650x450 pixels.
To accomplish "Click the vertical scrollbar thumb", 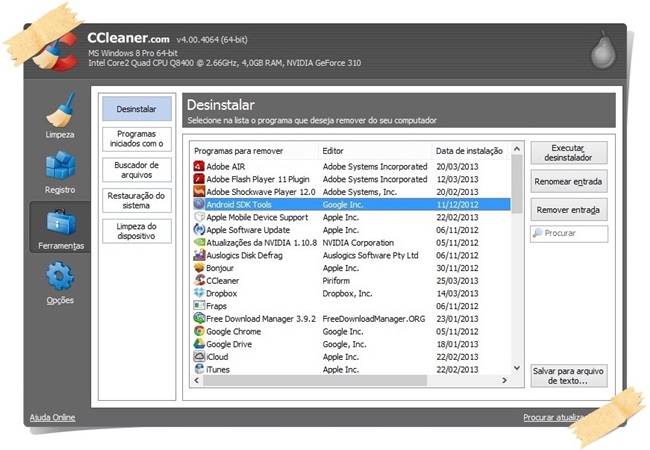I will (x=517, y=184).
